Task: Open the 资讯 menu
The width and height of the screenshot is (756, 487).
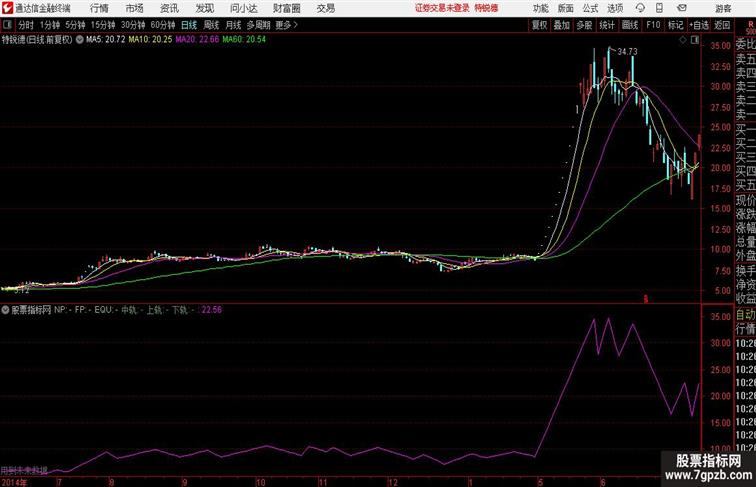Action: pyautogui.click(x=169, y=8)
